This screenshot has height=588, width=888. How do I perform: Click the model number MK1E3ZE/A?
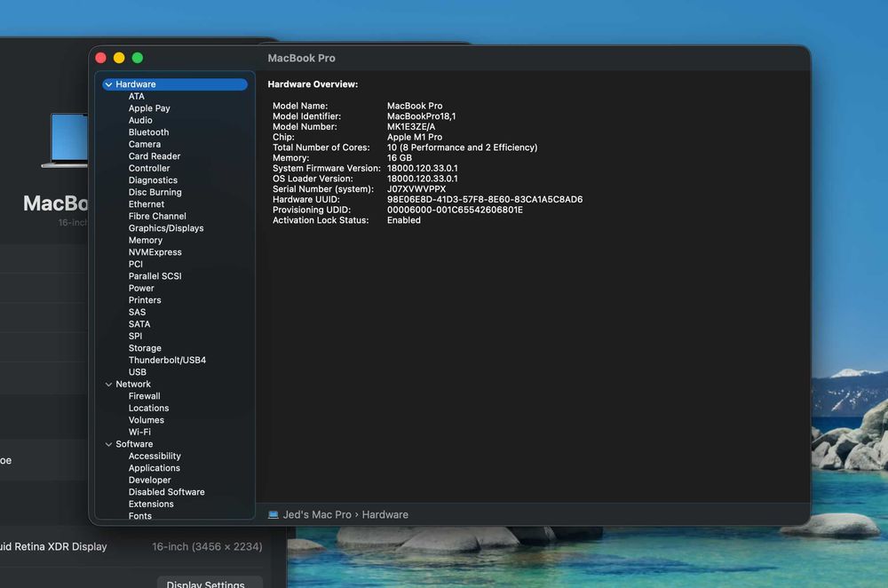[411, 127]
